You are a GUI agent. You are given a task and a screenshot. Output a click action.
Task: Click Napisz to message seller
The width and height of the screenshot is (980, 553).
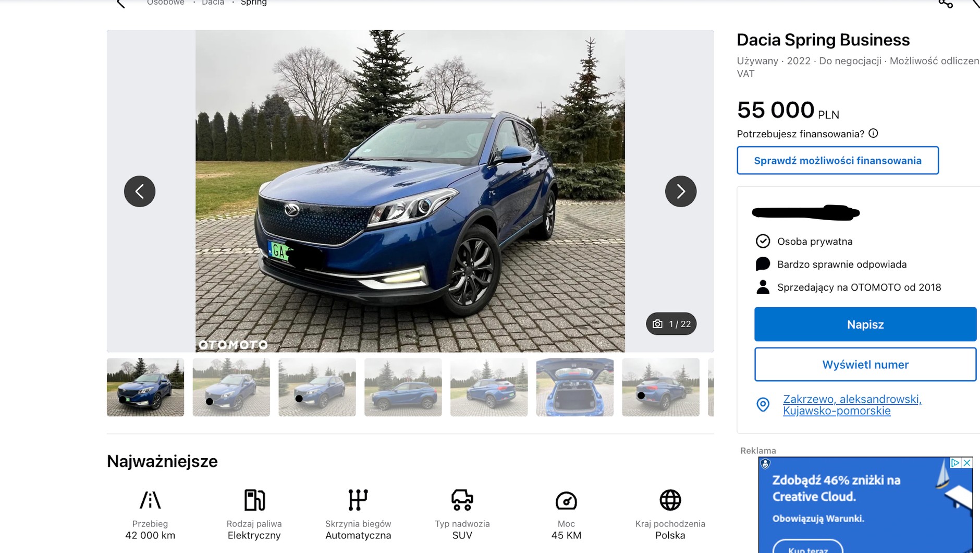pos(865,324)
